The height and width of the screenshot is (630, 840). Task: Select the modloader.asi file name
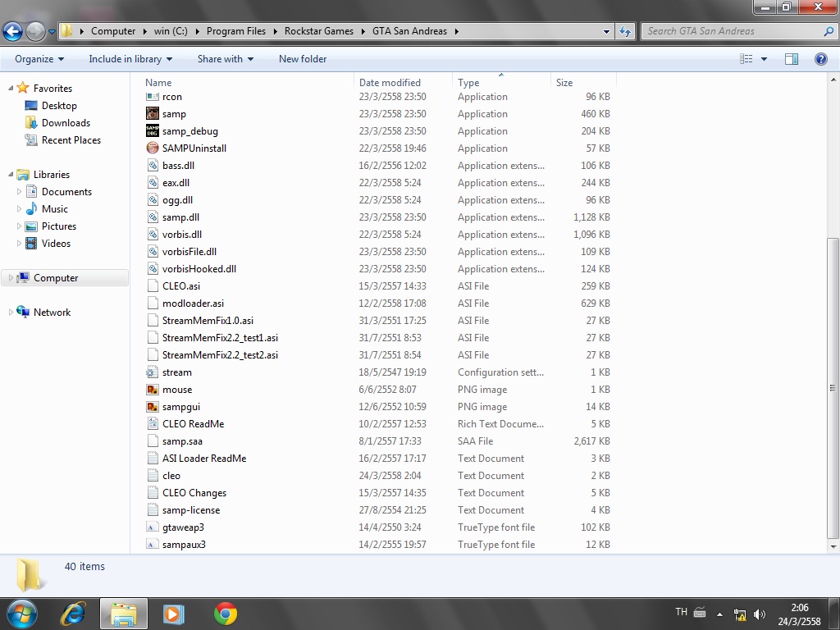tap(193, 304)
